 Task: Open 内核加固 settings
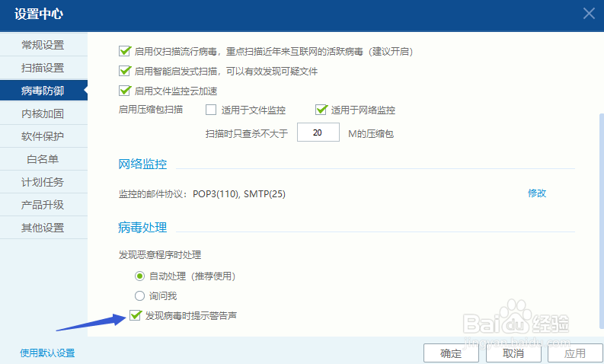pos(43,113)
